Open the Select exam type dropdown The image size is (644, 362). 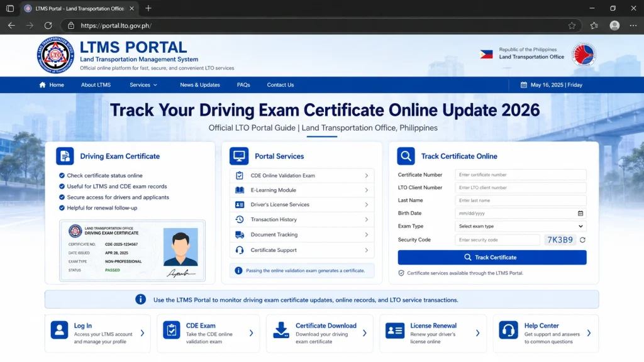[520, 226]
